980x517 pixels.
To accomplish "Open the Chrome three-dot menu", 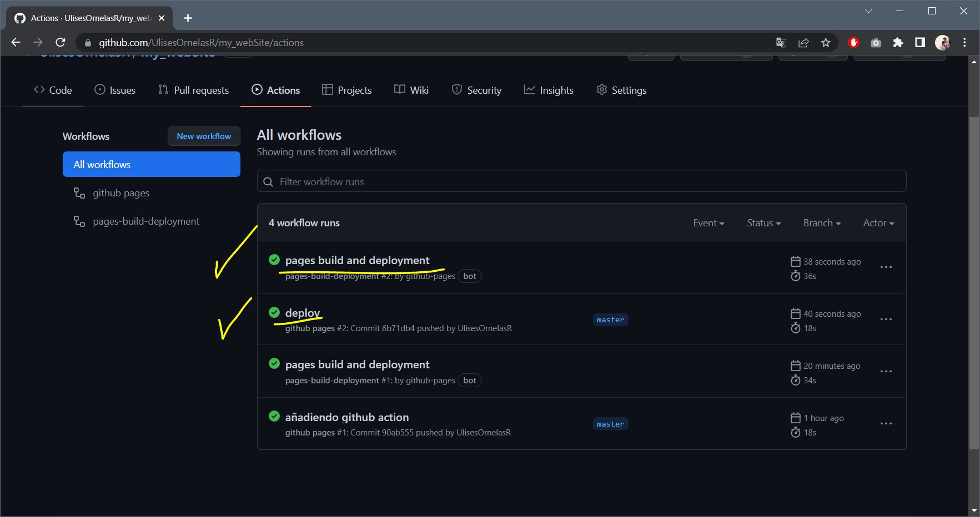I will coord(964,42).
